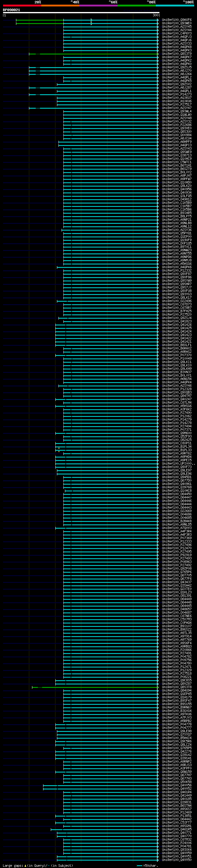Select the UniRef100_P04781 label
This screenshot has width=197, height=868.
(x=176, y=846)
